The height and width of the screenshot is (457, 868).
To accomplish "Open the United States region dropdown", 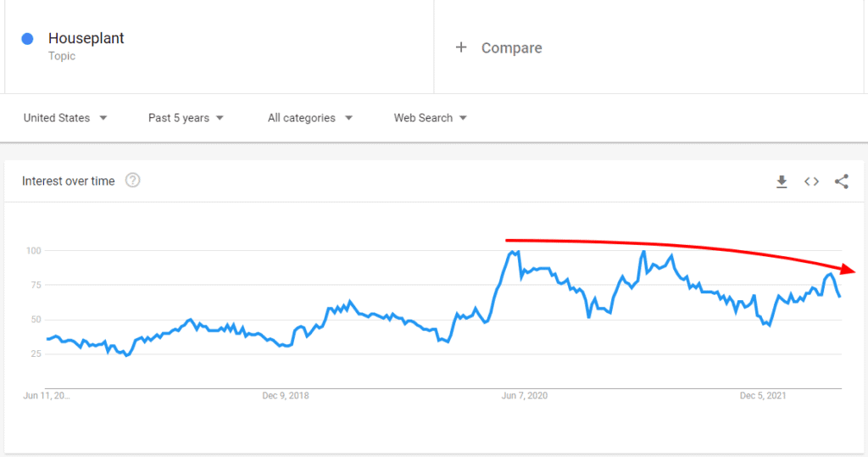I will (65, 118).
